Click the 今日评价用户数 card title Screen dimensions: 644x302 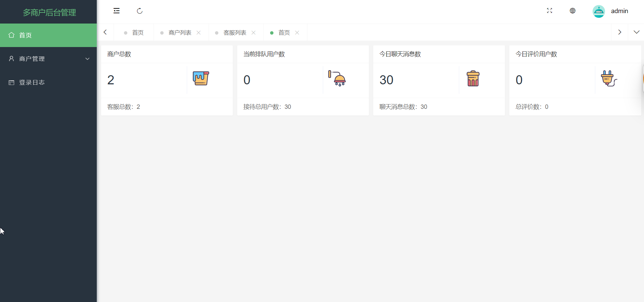pos(536,54)
